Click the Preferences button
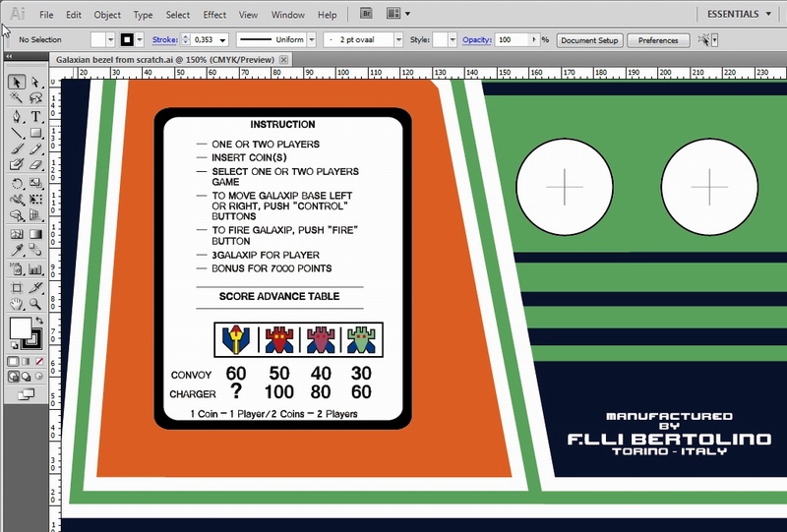The height and width of the screenshot is (532, 787). coord(658,40)
